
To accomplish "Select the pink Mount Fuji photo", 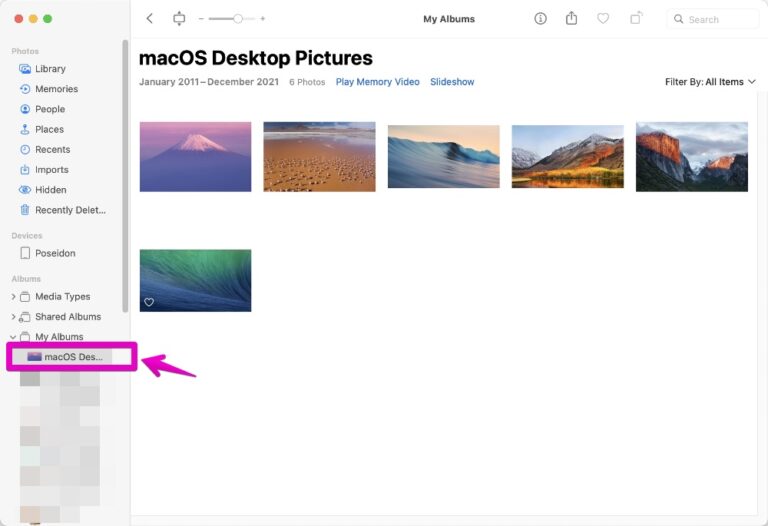I will 195,157.
